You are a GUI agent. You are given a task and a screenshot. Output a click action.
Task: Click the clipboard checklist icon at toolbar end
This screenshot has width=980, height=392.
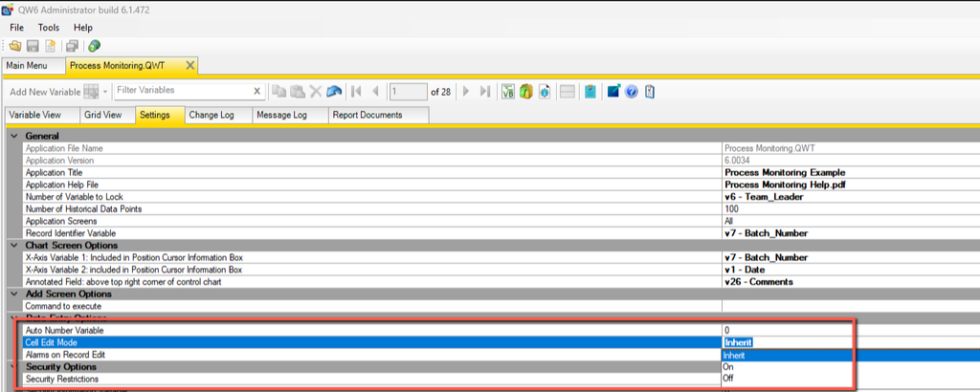pos(650,92)
